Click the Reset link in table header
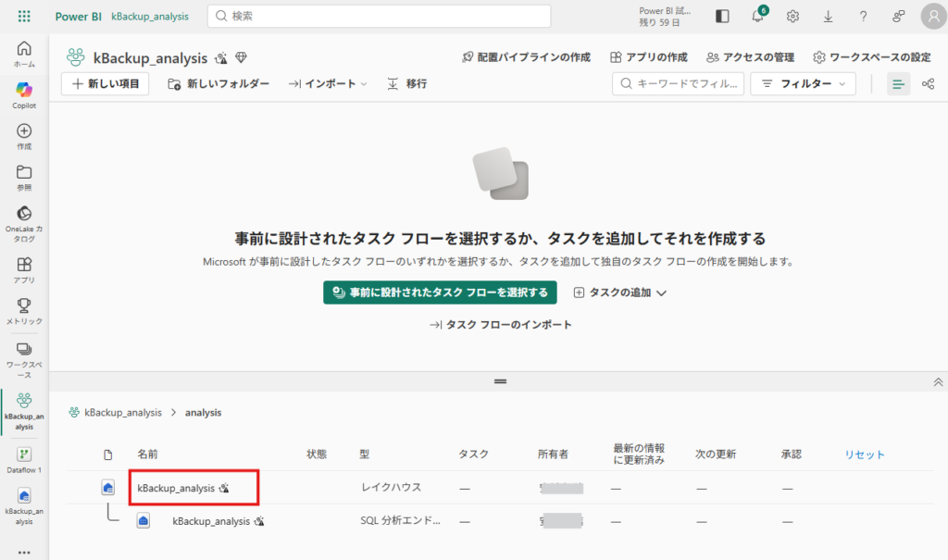Viewport: 948px width, 560px height. pos(864,454)
